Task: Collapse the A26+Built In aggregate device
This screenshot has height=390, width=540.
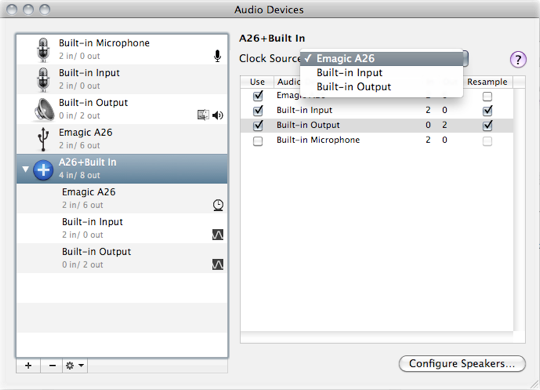Action: (25, 169)
